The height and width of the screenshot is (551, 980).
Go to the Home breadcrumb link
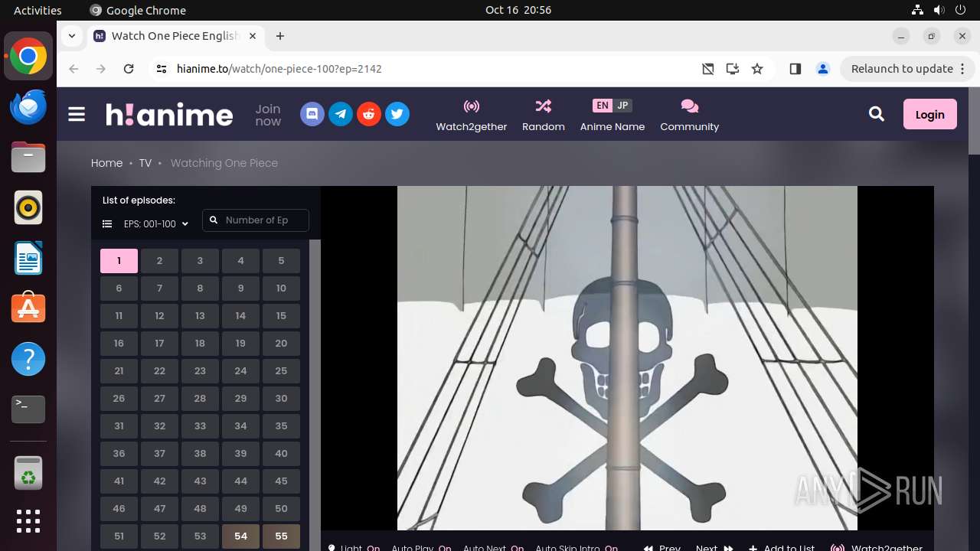(106, 163)
